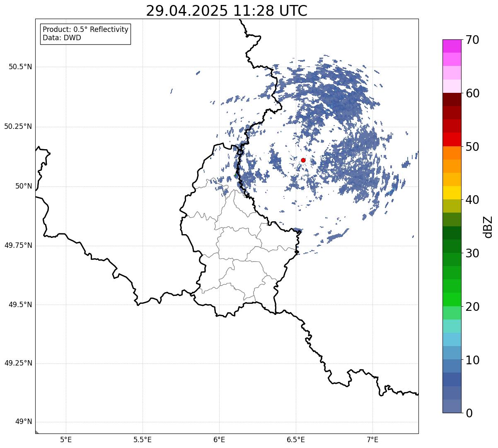Click the colorbar 10 tick label
Viewport: 498px width, 448px height.
pos(472,360)
